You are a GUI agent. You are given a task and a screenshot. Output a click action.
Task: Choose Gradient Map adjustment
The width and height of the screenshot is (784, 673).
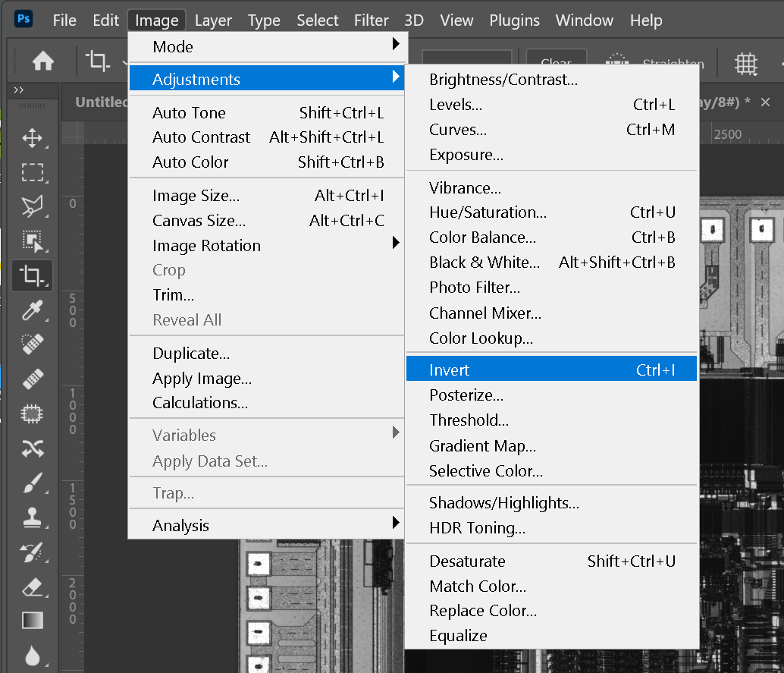pos(551,445)
